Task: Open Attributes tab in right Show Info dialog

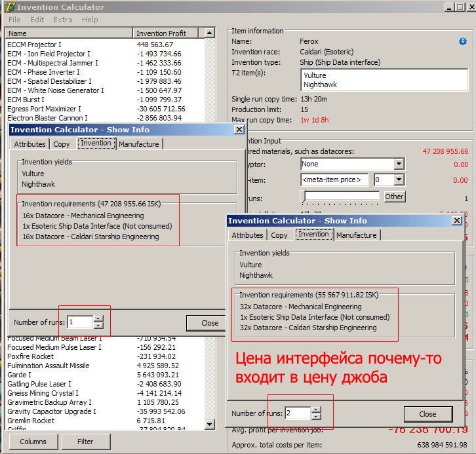Action: click(x=247, y=235)
